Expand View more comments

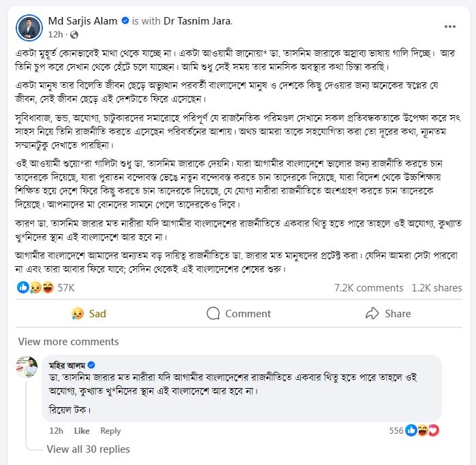point(68,342)
